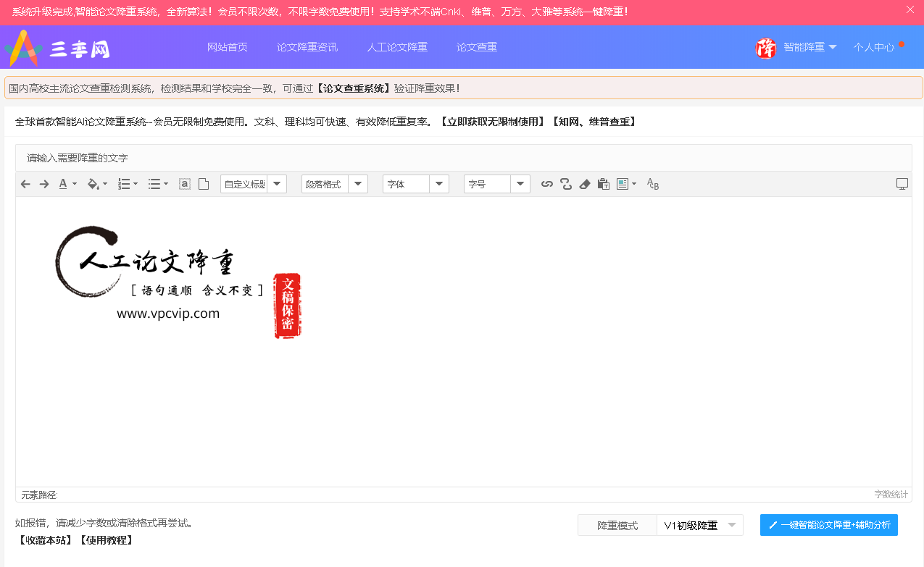Viewport: 924px width, 567px height.
Task: Click the paste as plain text clipboard icon
Action: pyautogui.click(x=604, y=184)
